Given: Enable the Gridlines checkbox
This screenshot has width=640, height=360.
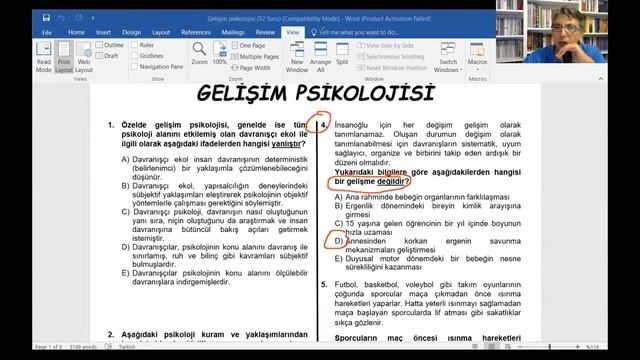Looking at the screenshot, I should tap(148, 56).
